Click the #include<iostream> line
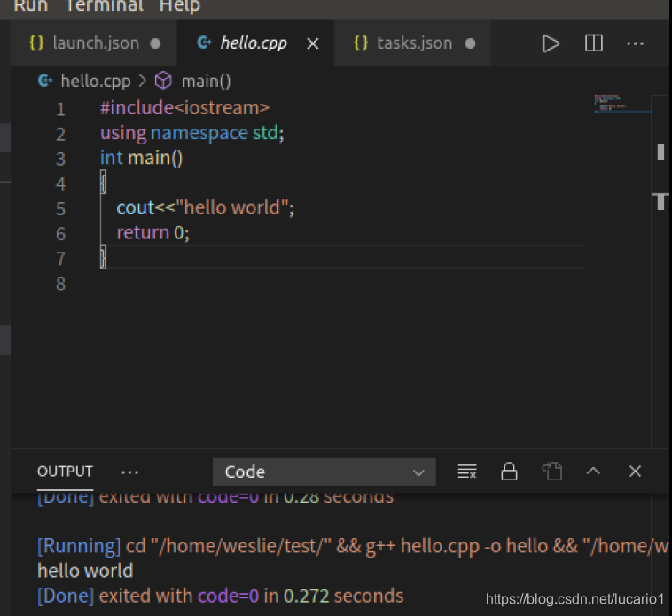 coord(184,107)
